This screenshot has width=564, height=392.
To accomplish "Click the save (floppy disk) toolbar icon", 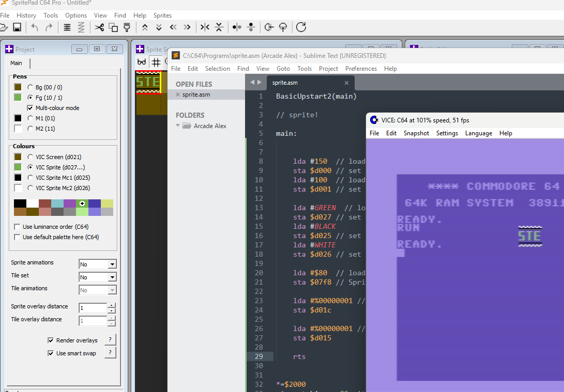I will [17, 27].
